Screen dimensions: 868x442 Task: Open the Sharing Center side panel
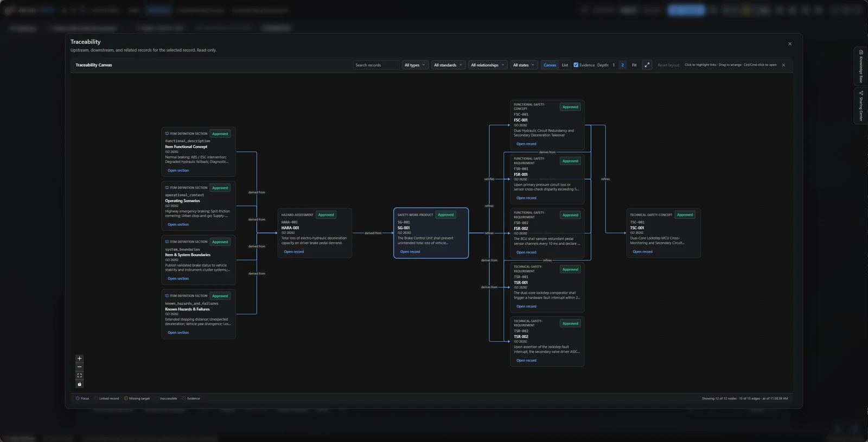[x=861, y=106]
